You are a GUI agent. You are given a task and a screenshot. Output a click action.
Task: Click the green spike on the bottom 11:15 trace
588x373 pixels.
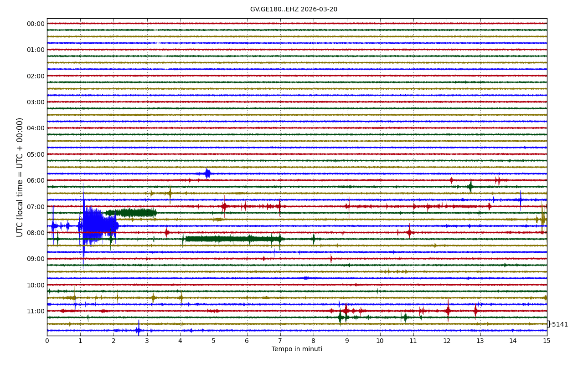pos(340,317)
